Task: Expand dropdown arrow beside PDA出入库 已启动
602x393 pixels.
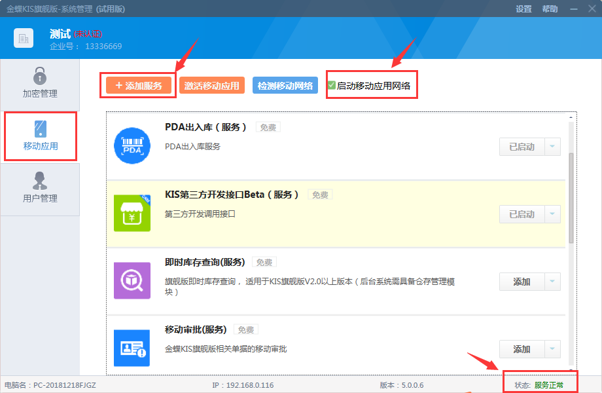Action: [552, 147]
